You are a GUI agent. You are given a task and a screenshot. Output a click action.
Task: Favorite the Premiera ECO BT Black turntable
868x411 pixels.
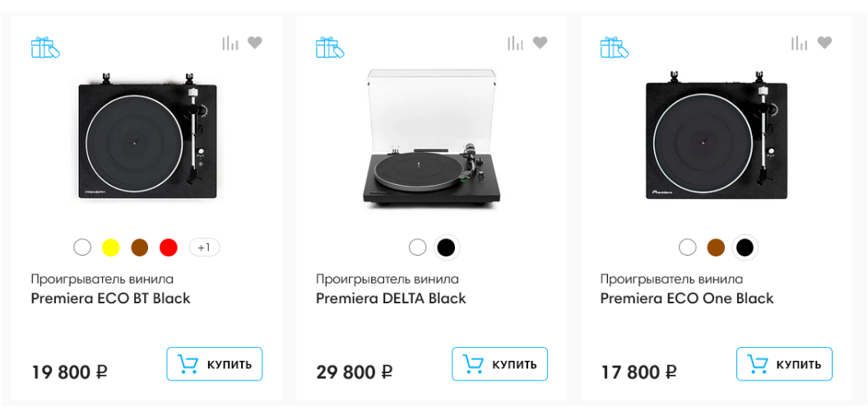255,43
